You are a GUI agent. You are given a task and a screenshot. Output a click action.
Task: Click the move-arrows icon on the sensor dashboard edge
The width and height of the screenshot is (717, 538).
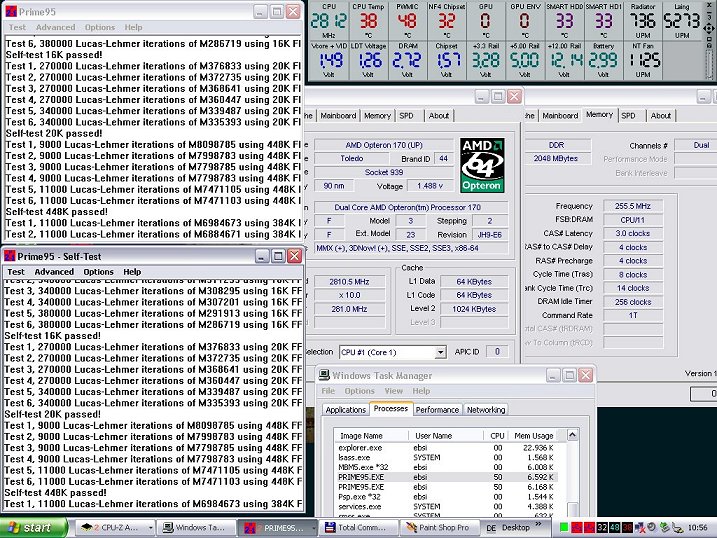point(709,29)
